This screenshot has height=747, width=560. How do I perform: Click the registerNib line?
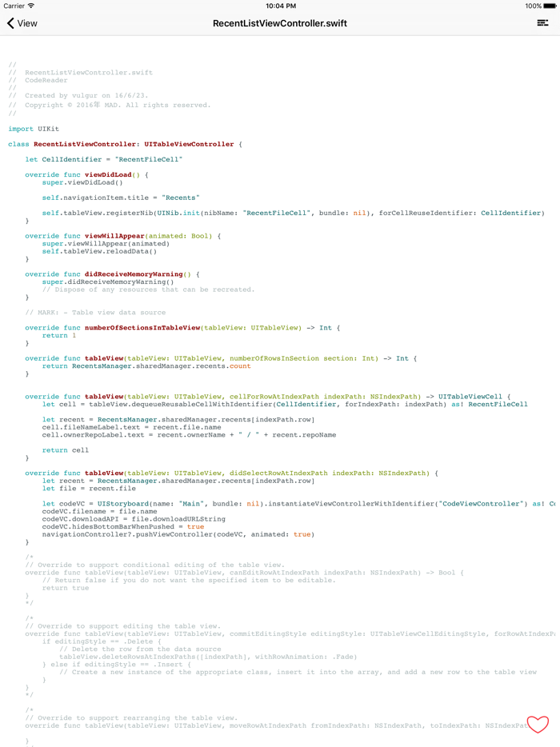tap(293, 213)
